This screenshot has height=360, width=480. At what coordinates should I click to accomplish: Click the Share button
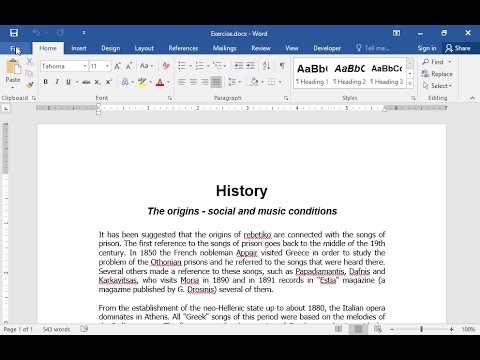point(458,48)
